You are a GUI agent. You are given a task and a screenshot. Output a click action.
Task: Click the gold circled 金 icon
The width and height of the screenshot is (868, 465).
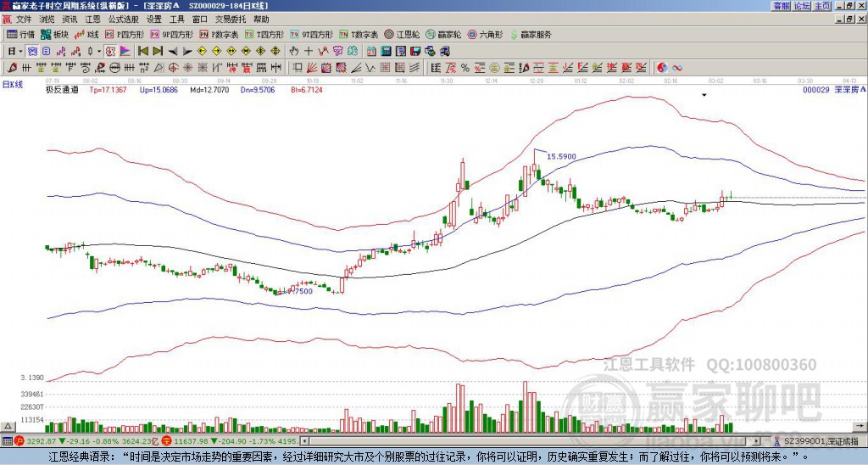point(494,68)
